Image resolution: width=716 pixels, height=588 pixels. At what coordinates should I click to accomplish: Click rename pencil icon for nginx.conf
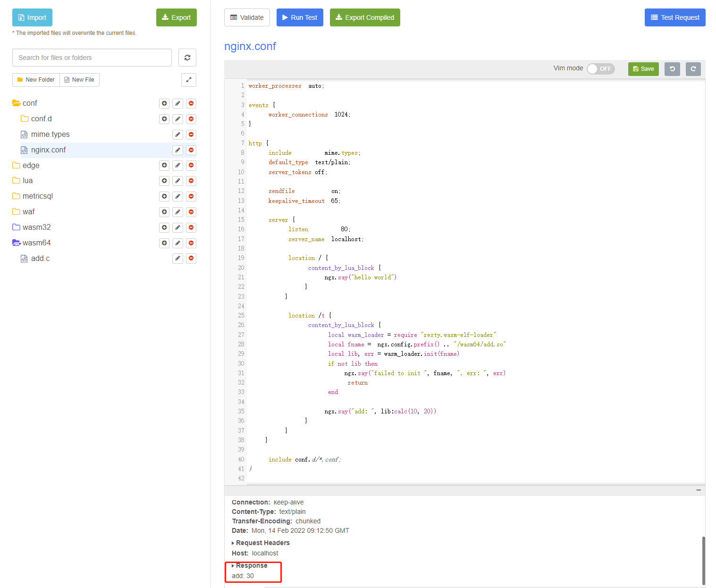177,150
